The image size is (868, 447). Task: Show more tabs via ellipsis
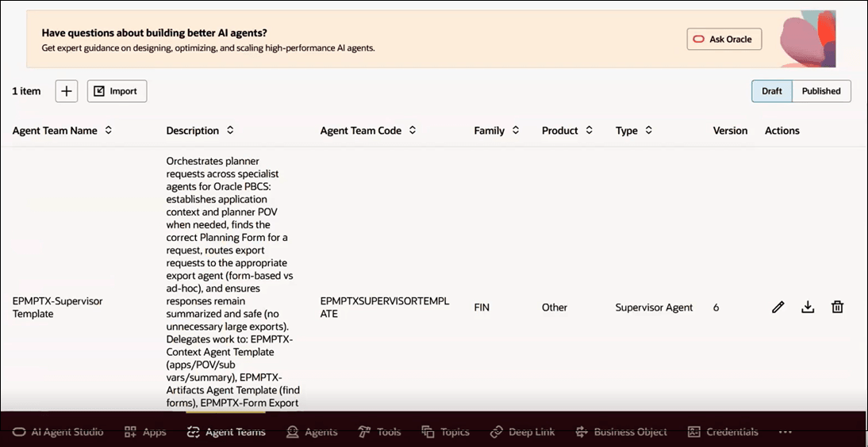[x=785, y=432]
